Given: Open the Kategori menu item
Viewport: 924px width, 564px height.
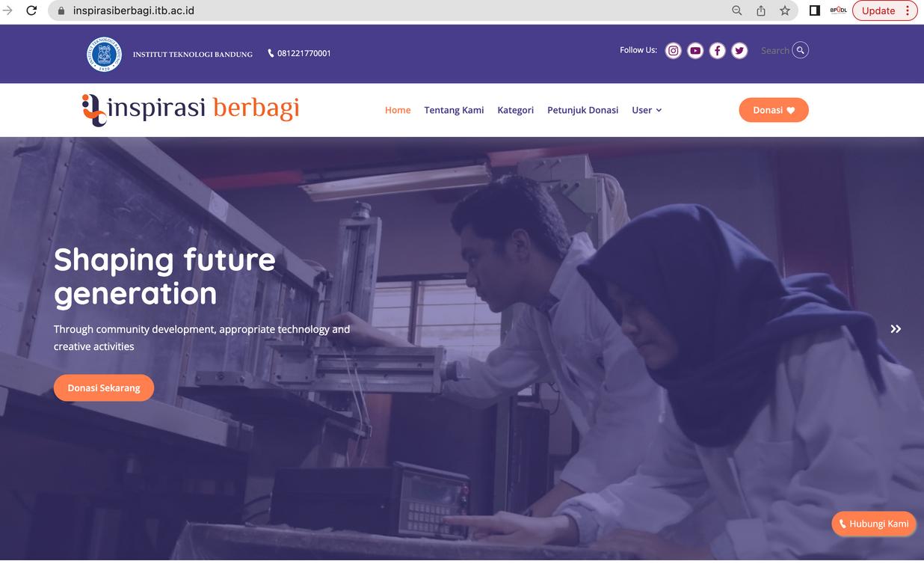Looking at the screenshot, I should pyautogui.click(x=516, y=110).
